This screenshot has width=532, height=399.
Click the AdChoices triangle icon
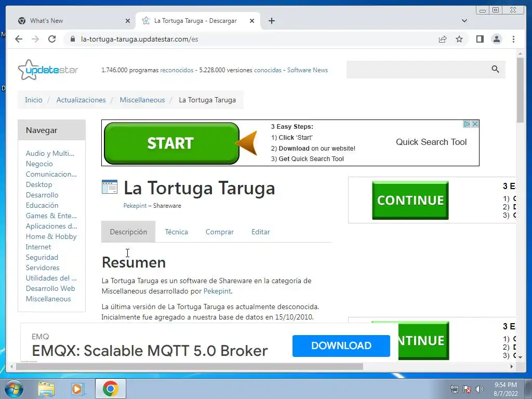[x=467, y=124]
